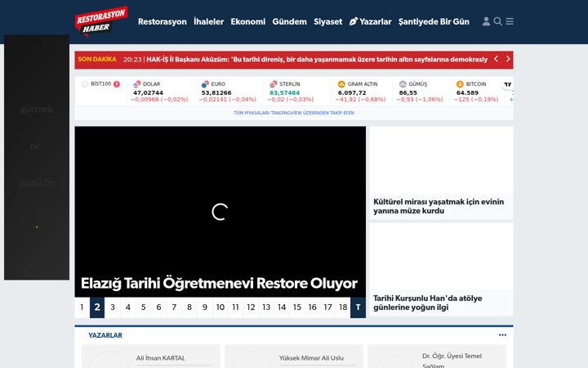
Task: Select slide number 12
Action: tap(251, 307)
